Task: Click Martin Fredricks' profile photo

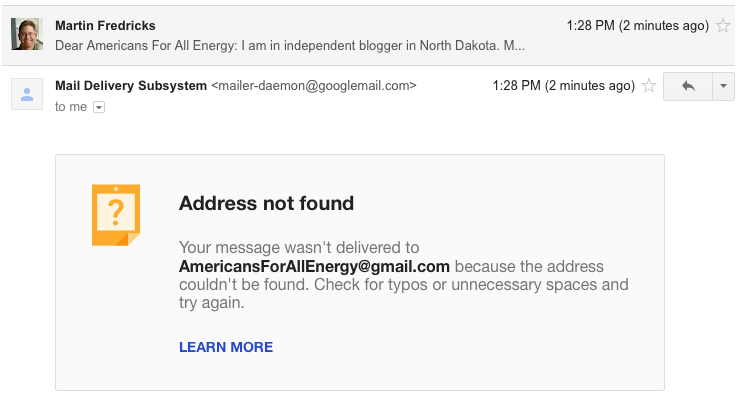Action: pyautogui.click(x=27, y=33)
